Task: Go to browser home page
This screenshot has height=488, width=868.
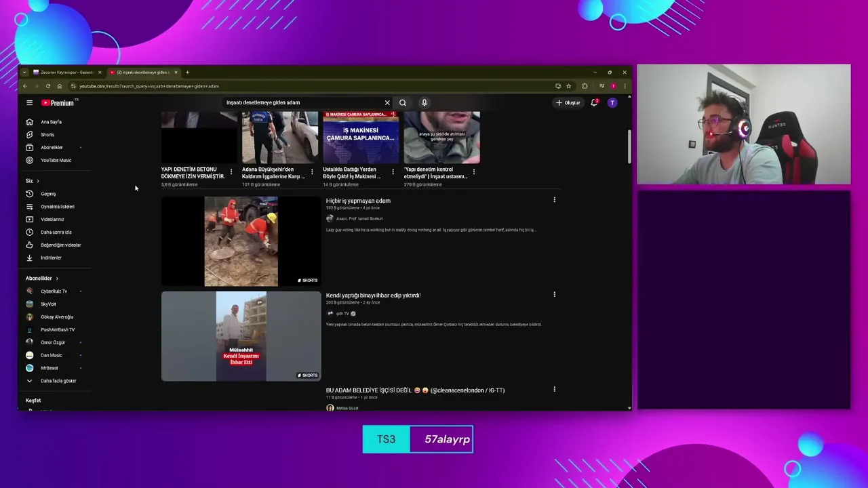Action: click(59, 86)
